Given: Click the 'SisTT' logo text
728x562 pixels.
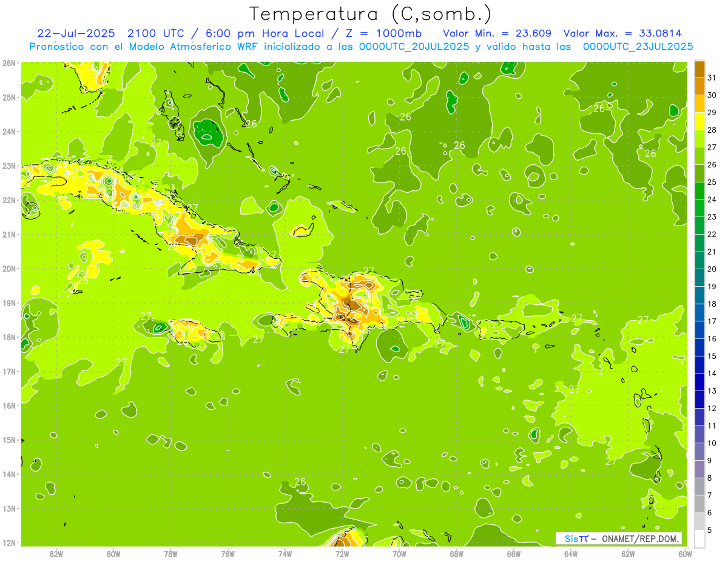Looking at the screenshot, I should pos(576,538).
